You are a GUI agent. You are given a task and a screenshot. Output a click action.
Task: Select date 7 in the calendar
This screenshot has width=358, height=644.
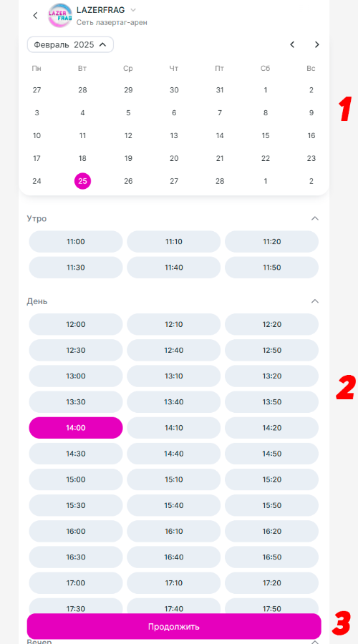click(220, 113)
